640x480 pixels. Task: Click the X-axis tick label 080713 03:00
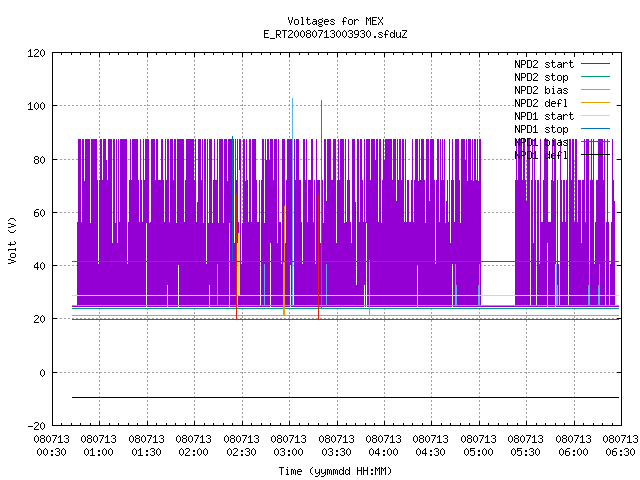click(x=289, y=446)
